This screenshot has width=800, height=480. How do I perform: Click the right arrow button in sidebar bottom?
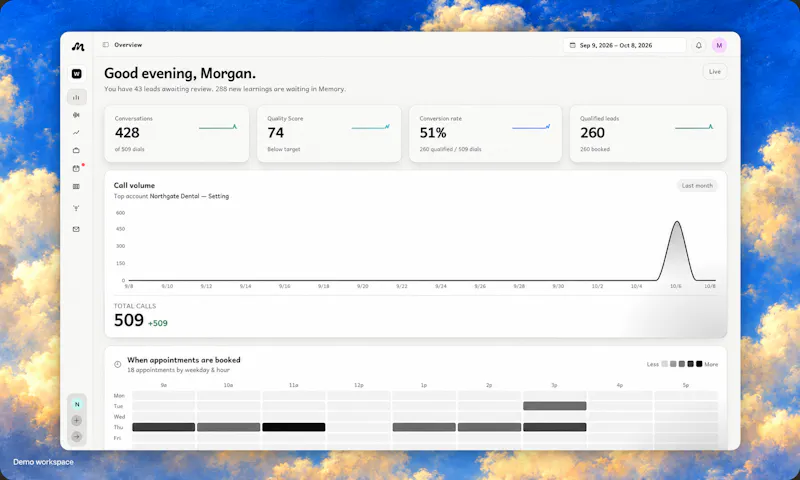pos(77,437)
